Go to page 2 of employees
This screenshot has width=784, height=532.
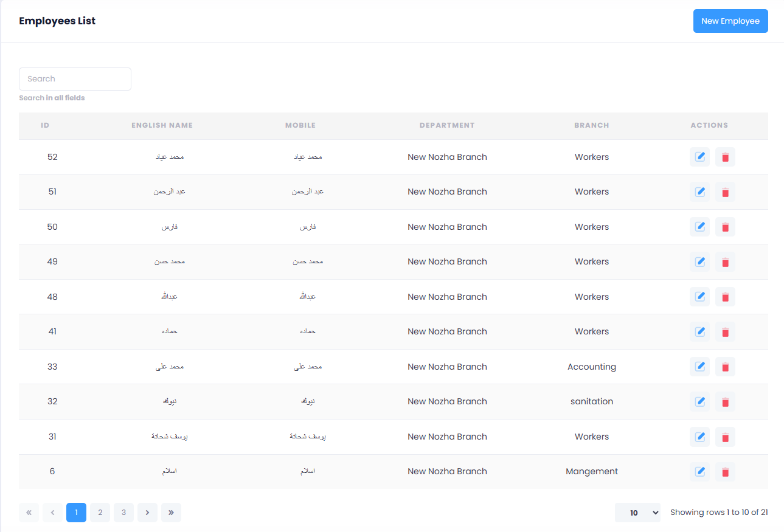point(100,513)
